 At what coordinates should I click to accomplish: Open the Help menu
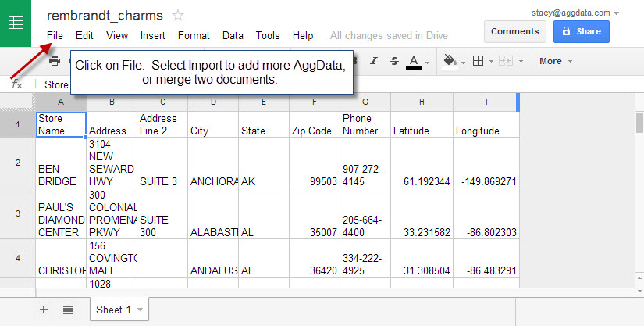coord(303,36)
